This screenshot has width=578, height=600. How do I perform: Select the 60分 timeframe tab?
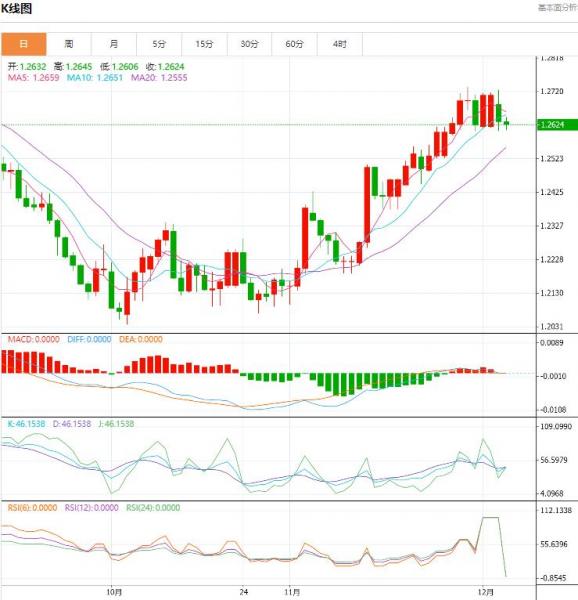pos(295,44)
